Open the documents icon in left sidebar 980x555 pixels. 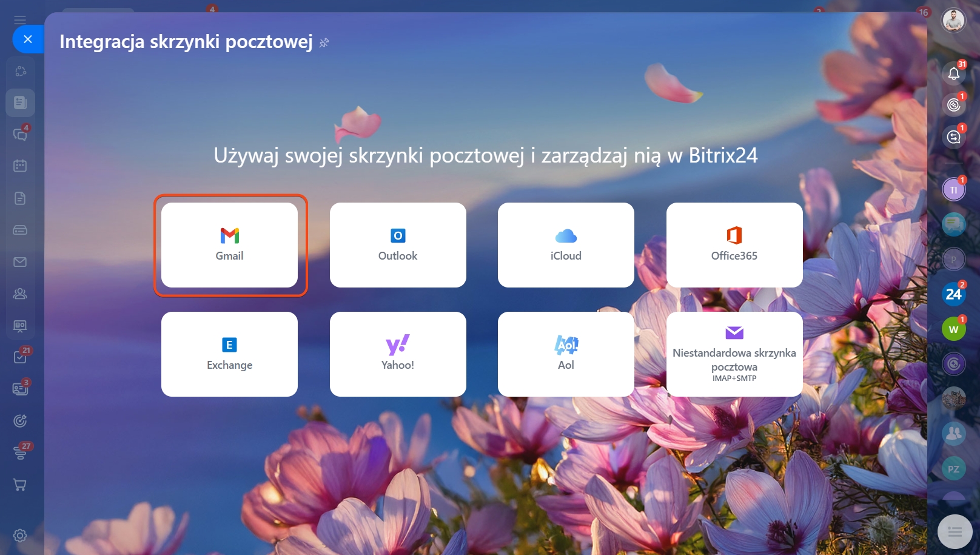[20, 198]
